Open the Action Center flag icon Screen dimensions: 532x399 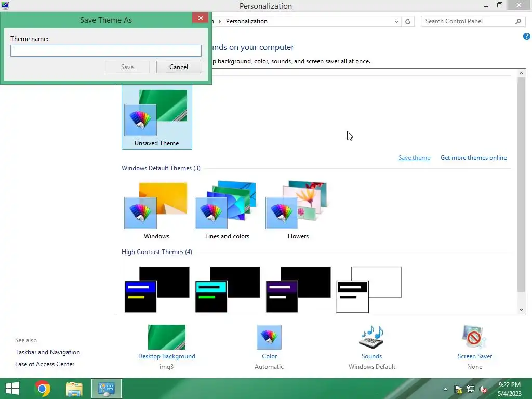[x=458, y=389]
